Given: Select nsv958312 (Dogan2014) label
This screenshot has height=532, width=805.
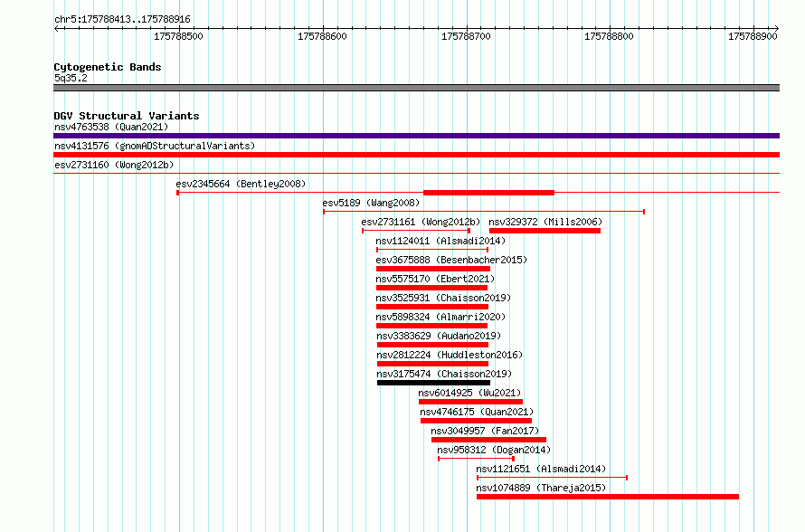Looking at the screenshot, I should pyautogui.click(x=494, y=450).
